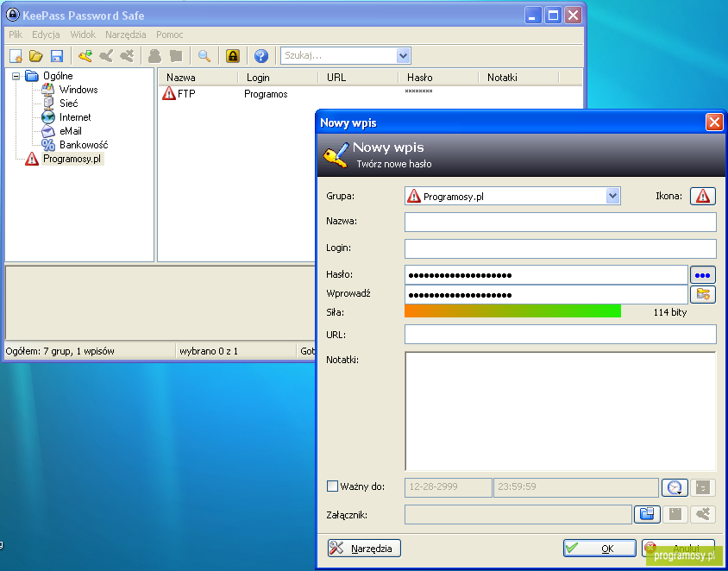Viewport: 728px width, 571px height.
Task: Open the Pomoc menu
Action: [x=169, y=35]
